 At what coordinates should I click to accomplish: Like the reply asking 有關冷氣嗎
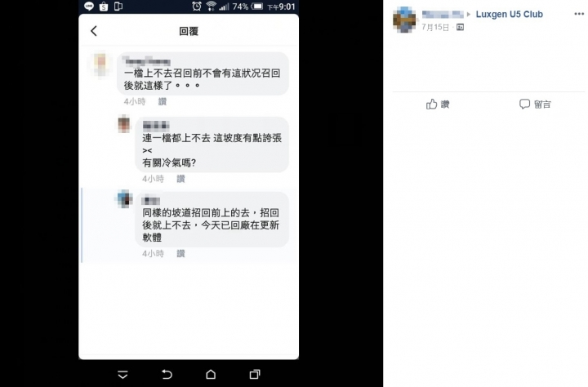pos(180,179)
